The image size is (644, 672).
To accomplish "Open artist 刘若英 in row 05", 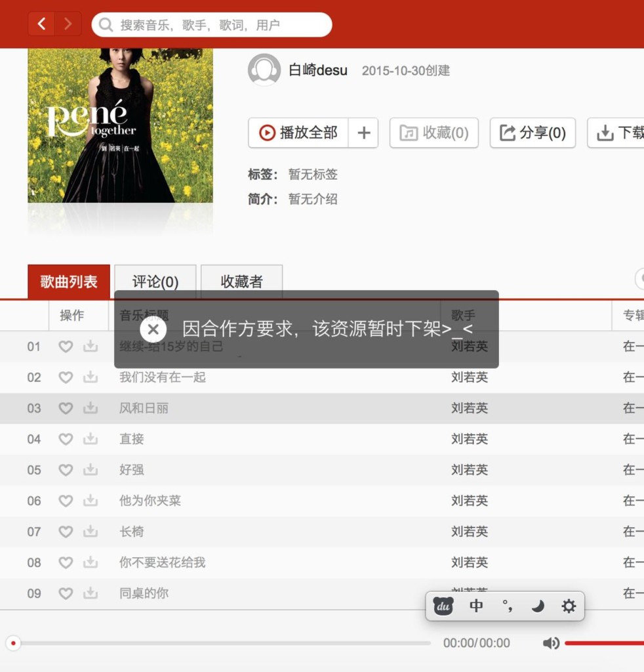I will point(470,470).
